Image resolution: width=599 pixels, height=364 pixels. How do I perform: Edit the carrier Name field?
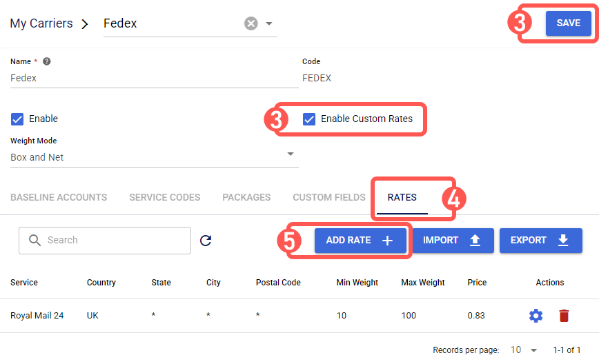click(x=155, y=78)
